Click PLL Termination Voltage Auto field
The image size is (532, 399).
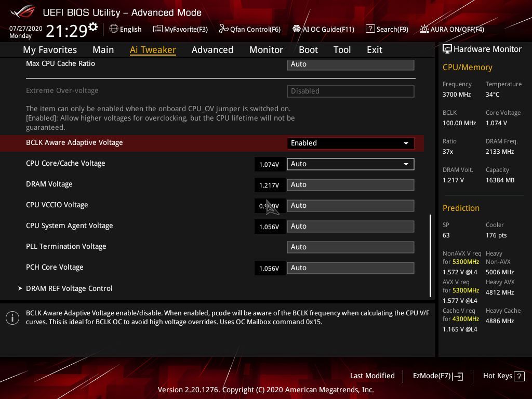pos(351,247)
